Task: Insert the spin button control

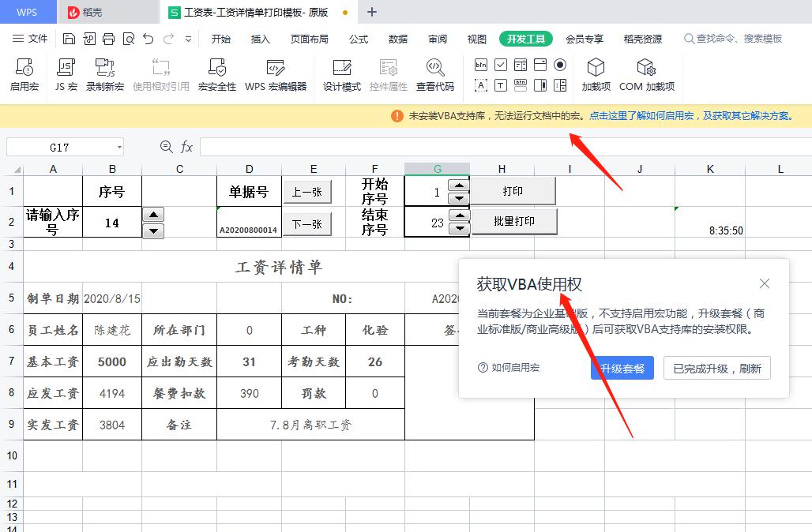Action: click(x=560, y=85)
